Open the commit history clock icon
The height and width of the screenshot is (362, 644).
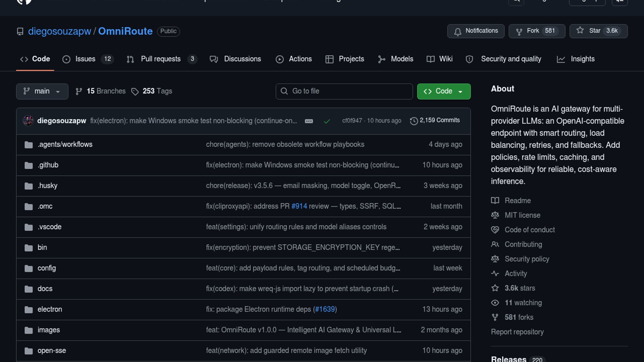pos(414,121)
